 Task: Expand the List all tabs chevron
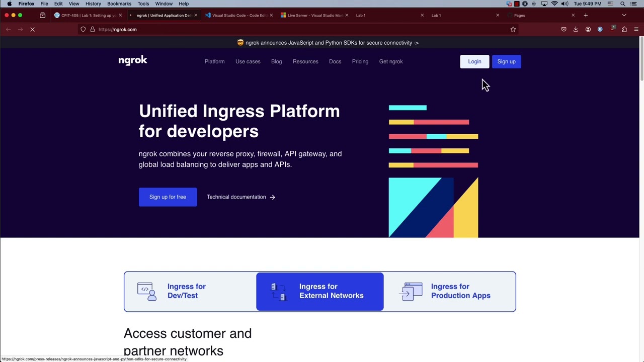[x=624, y=16]
